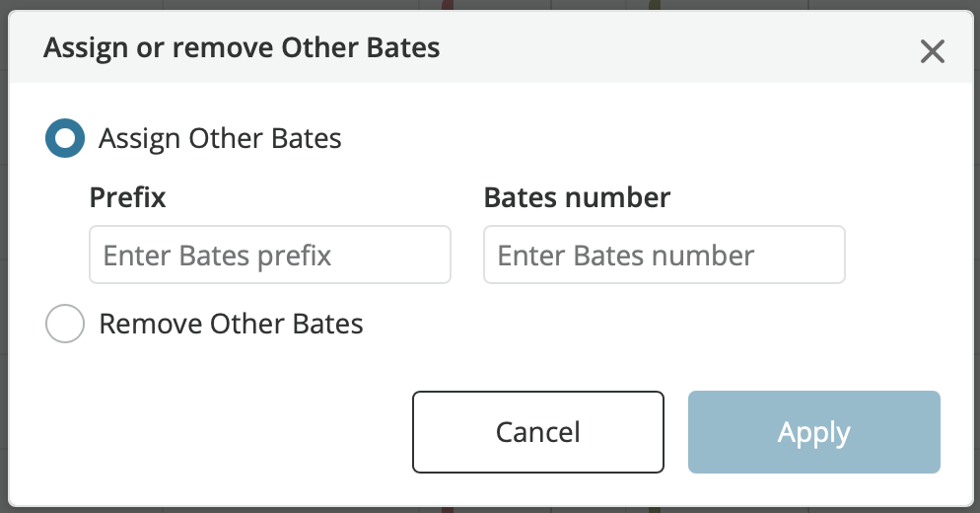Screen dimensions: 980x513
Task: Focus the Enter Bates prefix field
Action: 270,255
